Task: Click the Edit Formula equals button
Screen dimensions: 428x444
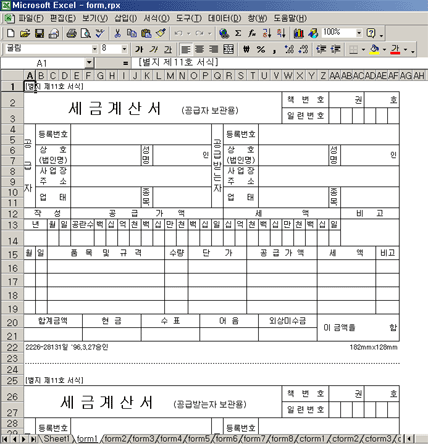Action: click(x=125, y=63)
